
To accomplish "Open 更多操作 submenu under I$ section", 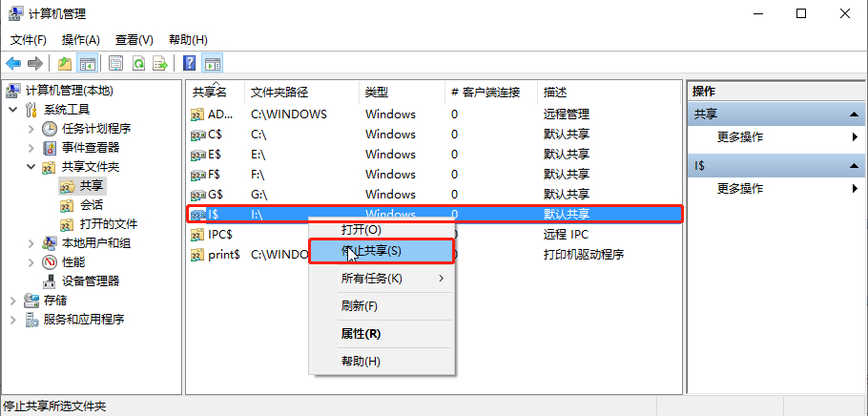I will pyautogui.click(x=775, y=188).
